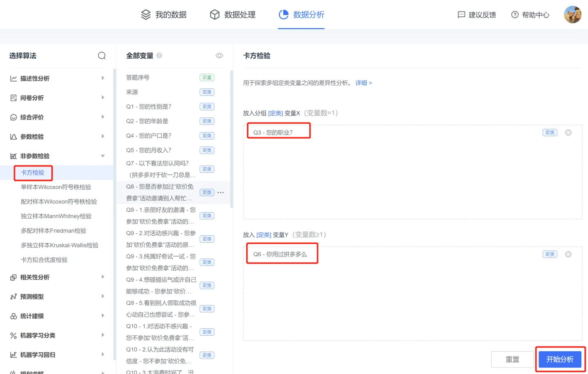588x374 pixels.
Task: Click Q3 - 您的职业? in the X box
Action: 273,133
